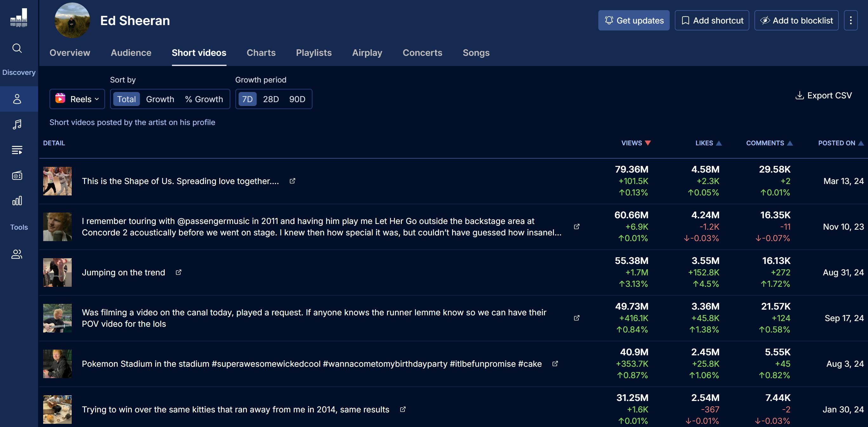Open the Playlists tab
The image size is (868, 427).
(313, 53)
